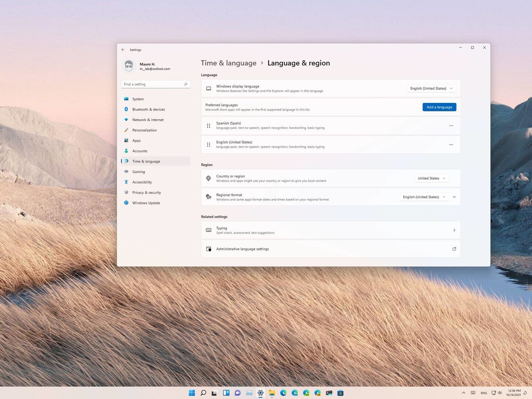Open more options for English (United States) language
Image resolution: width=532 pixels, height=399 pixels.
[451, 145]
